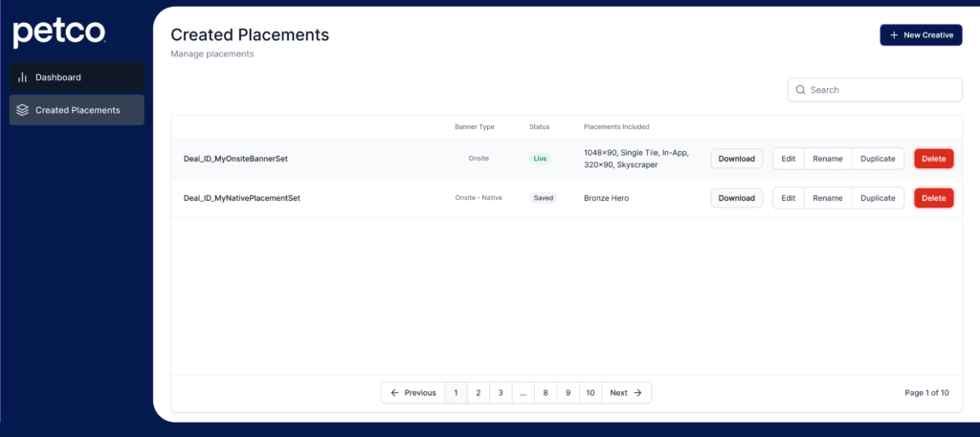Download Deal_ID_MyNativePlacementSet
This screenshot has height=437, width=980.
coord(736,198)
